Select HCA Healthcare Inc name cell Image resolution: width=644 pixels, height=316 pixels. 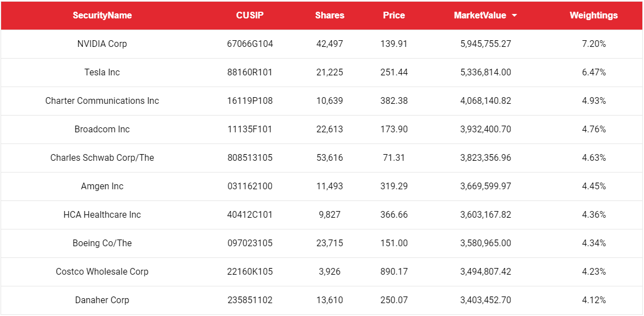(102, 214)
